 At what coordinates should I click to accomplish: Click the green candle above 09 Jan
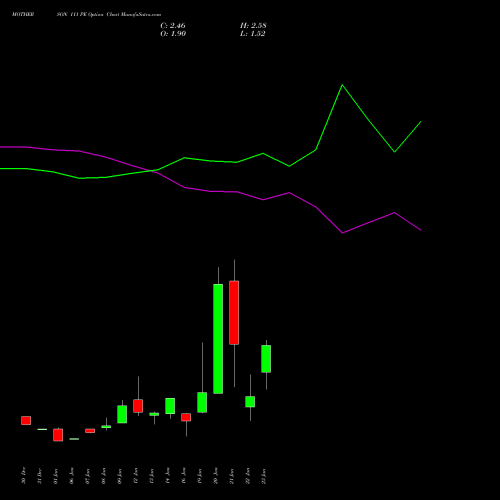(x=122, y=414)
